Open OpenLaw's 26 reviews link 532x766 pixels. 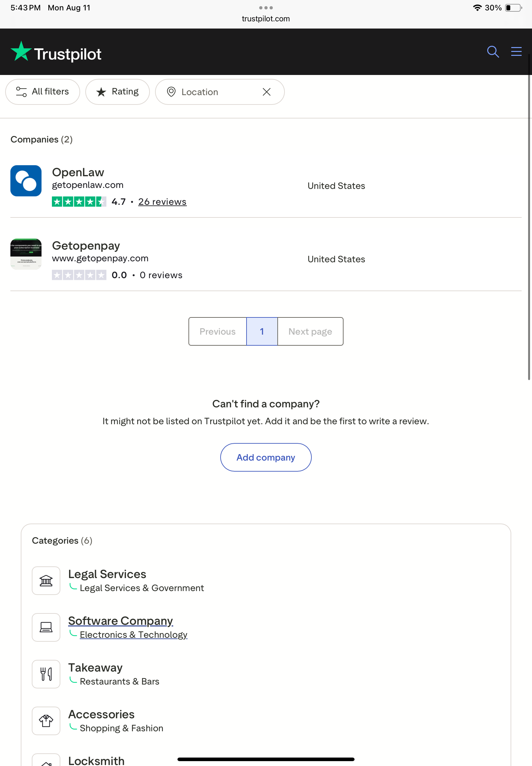[162, 202]
